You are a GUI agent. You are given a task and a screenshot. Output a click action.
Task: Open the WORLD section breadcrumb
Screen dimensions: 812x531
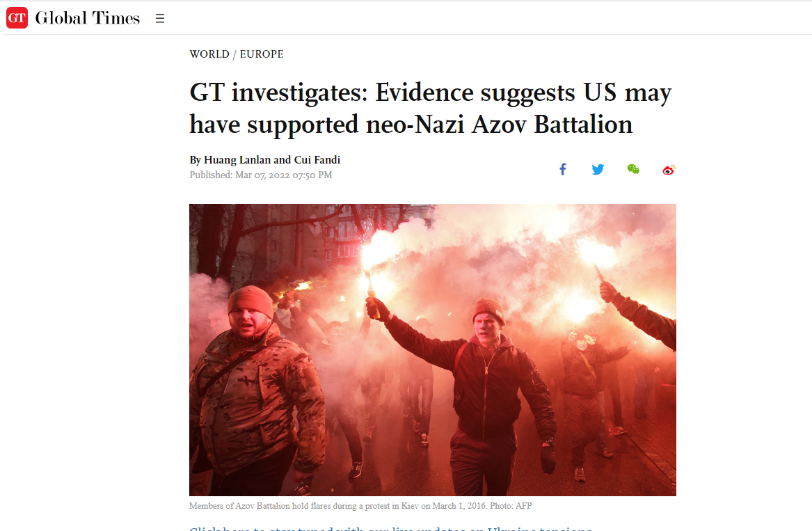coord(209,54)
